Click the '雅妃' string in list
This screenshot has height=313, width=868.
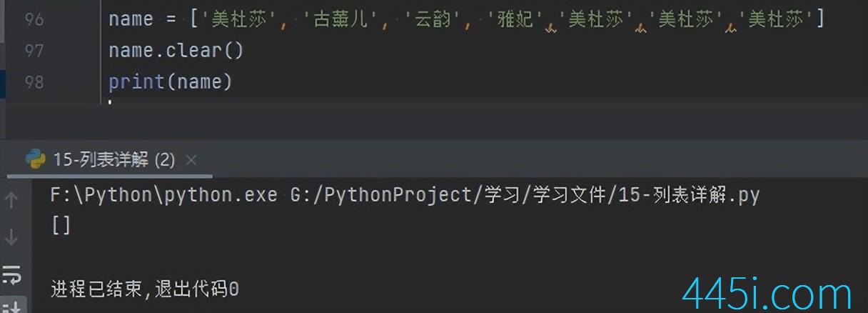click(515, 19)
